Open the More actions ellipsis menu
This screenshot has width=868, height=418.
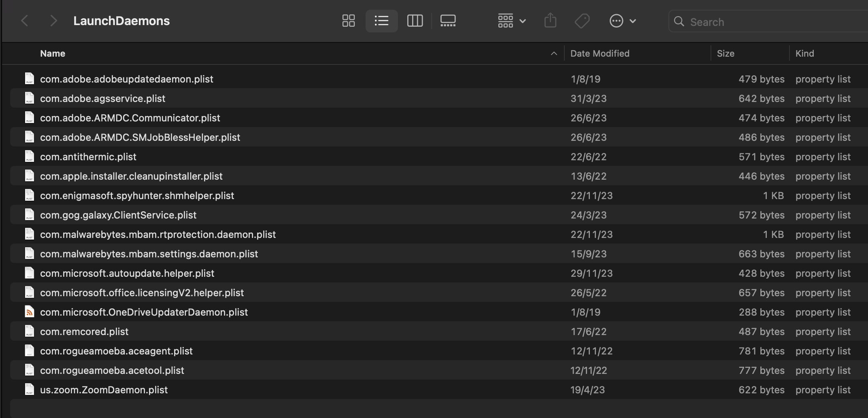point(623,21)
